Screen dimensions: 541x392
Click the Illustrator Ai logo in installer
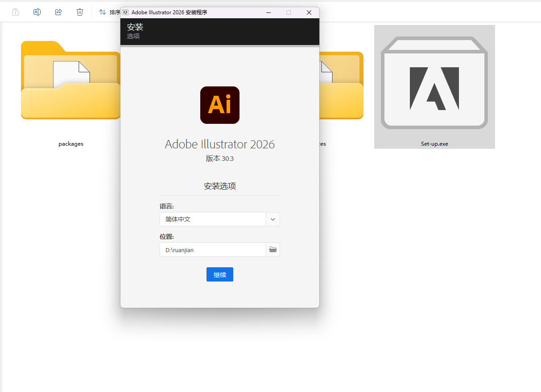(220, 105)
